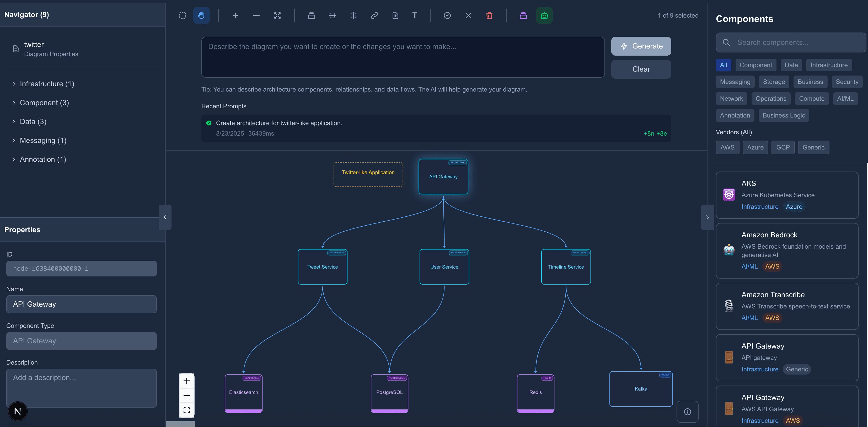The width and height of the screenshot is (868, 427).
Task: Collapse the left panel with the chevron
Action: click(x=165, y=217)
